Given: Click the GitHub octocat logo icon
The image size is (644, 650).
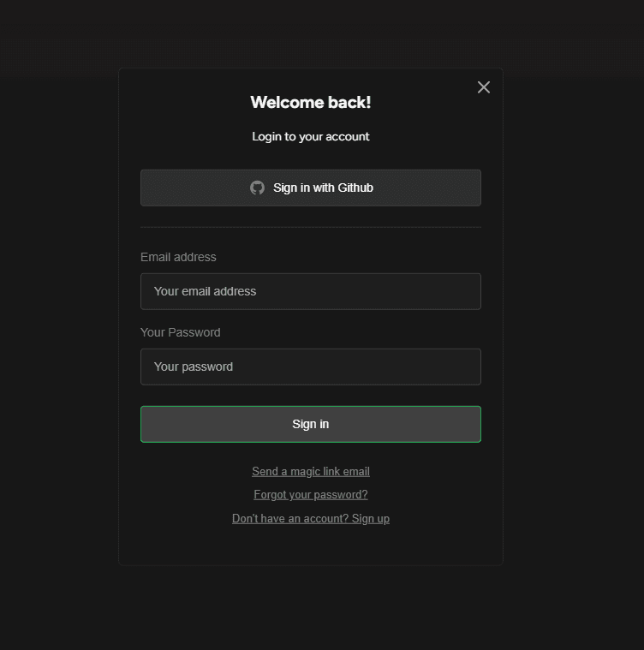Looking at the screenshot, I should coord(257,188).
